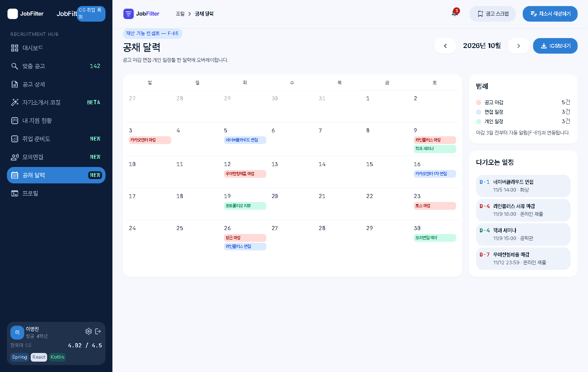Viewport: 588px width, 372px height.
Task: Open upcoming item D-1 네이버클라우드 면접
Action: click(523, 186)
